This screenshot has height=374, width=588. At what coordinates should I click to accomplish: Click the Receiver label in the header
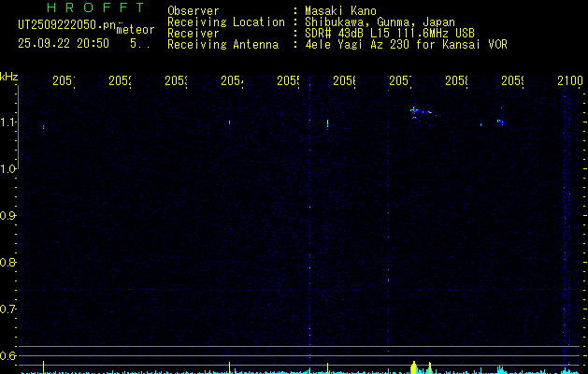click(194, 34)
